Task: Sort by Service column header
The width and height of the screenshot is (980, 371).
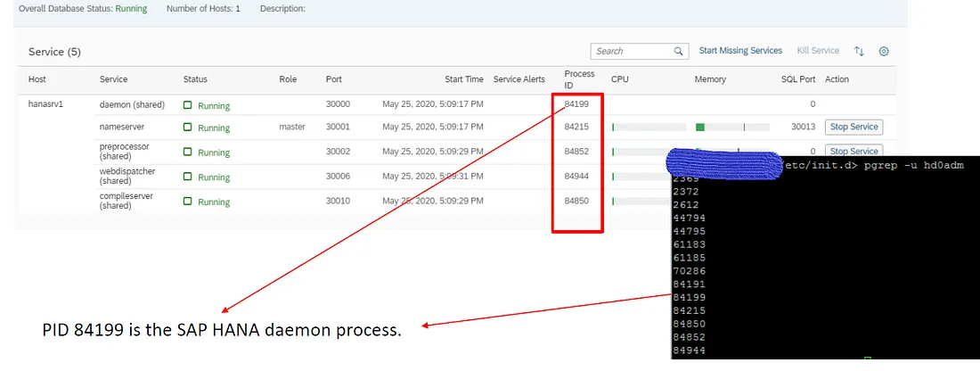Action: point(113,79)
